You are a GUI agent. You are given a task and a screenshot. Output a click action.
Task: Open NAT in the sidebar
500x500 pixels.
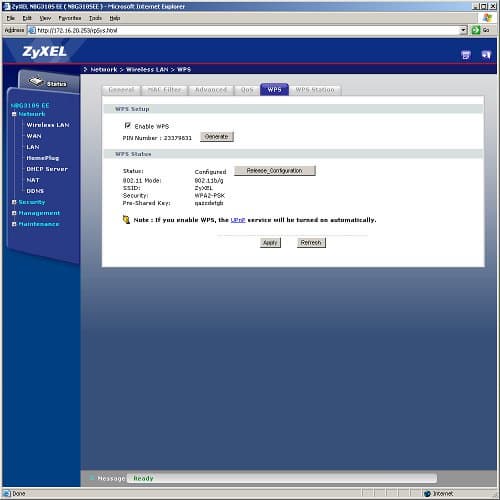click(x=33, y=180)
